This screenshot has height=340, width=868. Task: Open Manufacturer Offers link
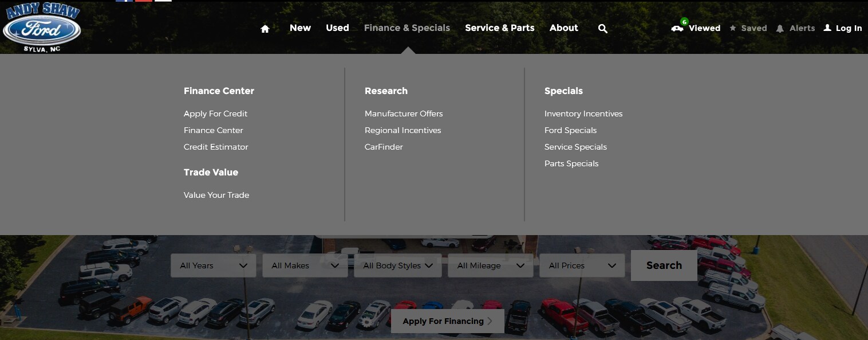[404, 114]
